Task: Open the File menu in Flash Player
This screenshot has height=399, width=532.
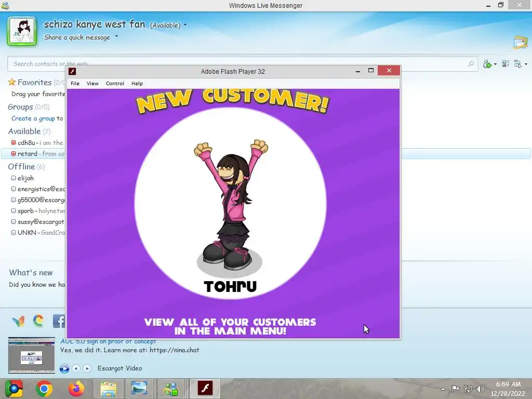Action: (x=75, y=84)
